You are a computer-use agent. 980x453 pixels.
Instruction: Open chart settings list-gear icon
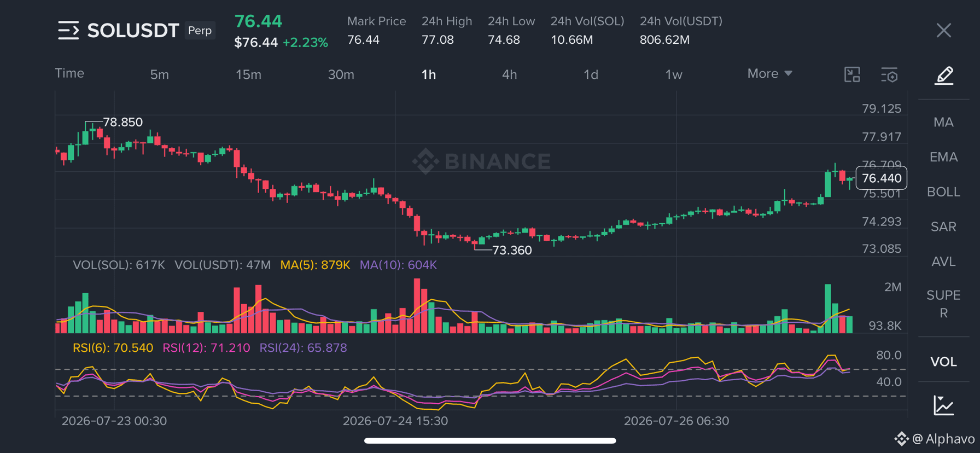point(889,75)
